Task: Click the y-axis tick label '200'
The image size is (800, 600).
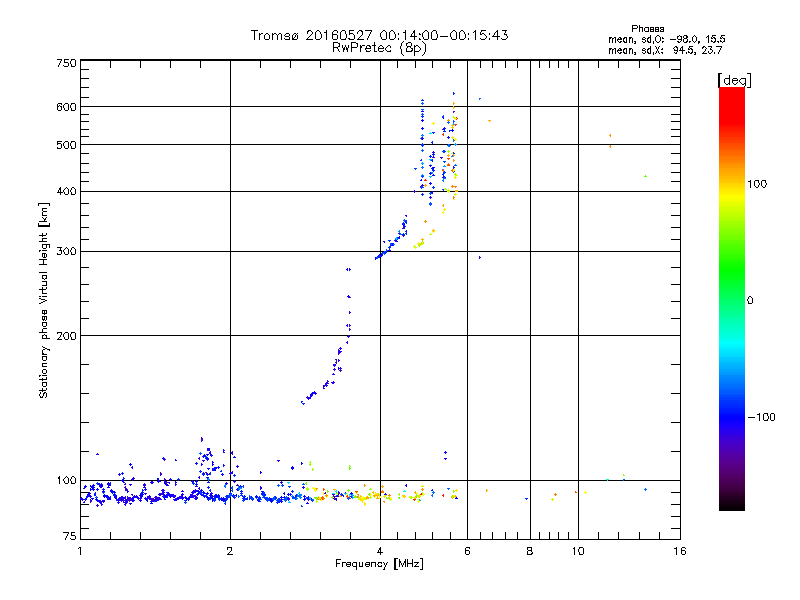Action: pos(67,336)
